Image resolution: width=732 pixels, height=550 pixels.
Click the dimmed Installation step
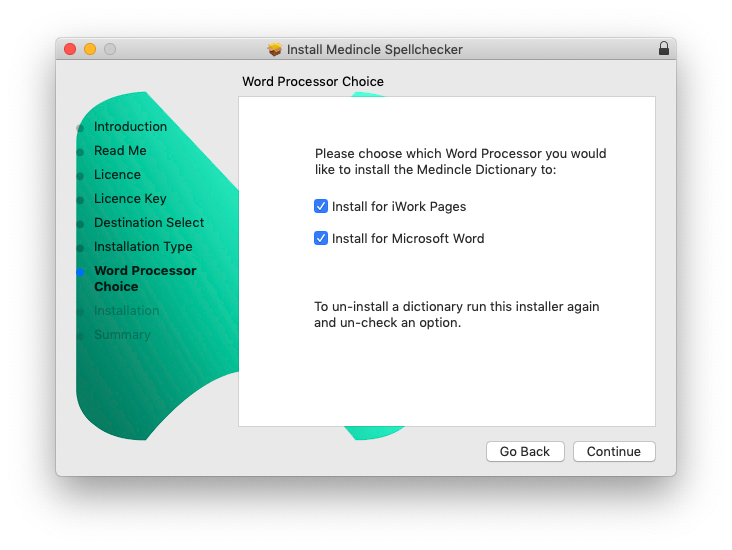point(127,310)
